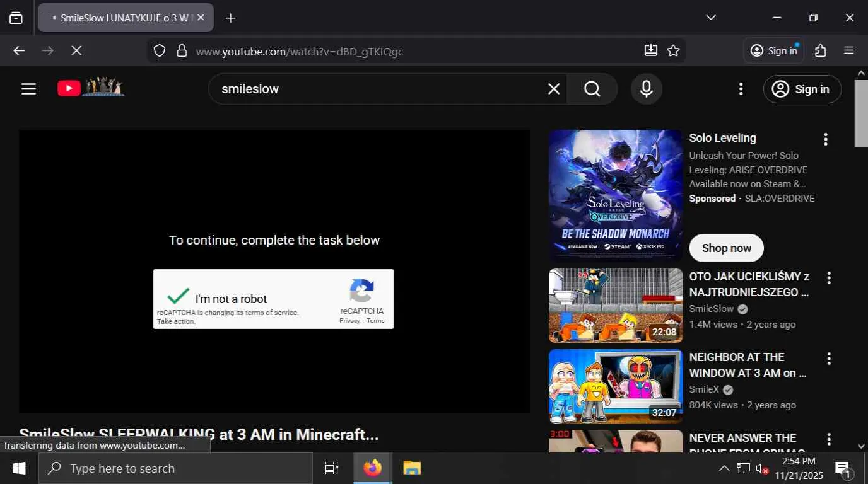Open options for NEIGHBOR AT THE WINDOW video
This screenshot has width=868, height=484.
coord(829,359)
